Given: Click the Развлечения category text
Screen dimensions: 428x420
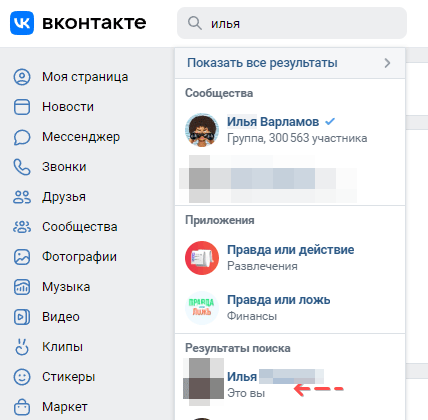Looking at the screenshot, I should click(262, 266).
